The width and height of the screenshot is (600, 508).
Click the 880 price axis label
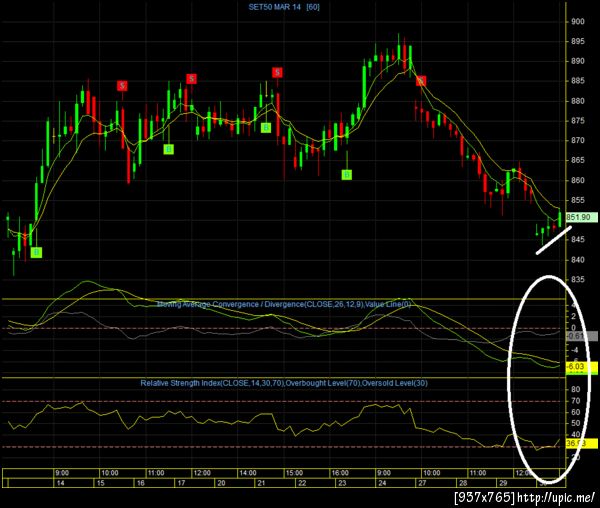(x=578, y=101)
